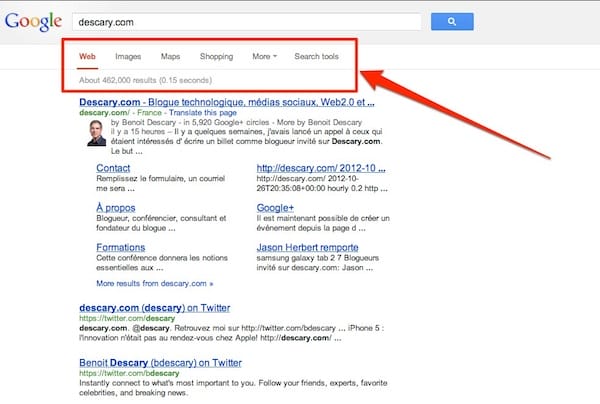
Task: Open the Descary.com Blogue technologique result
Action: (x=227, y=102)
